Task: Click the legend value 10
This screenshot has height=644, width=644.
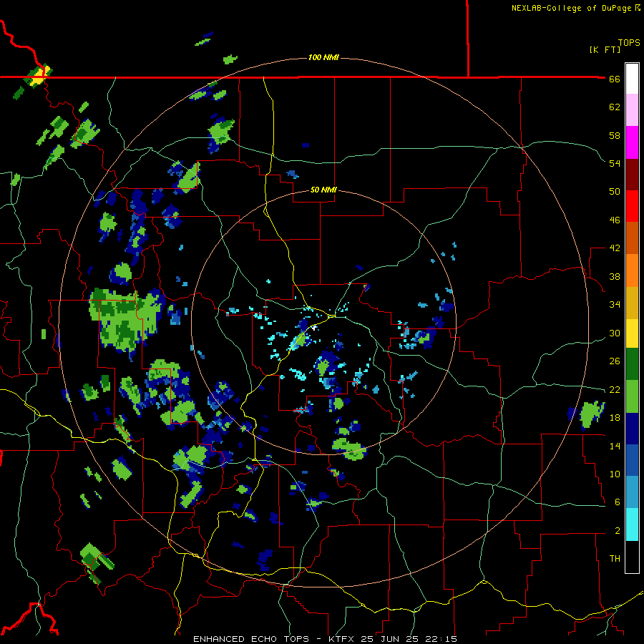Action: (x=615, y=474)
